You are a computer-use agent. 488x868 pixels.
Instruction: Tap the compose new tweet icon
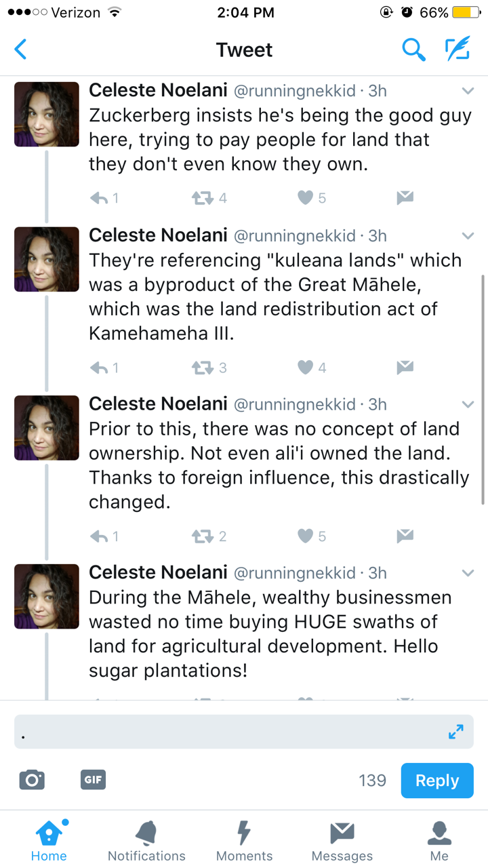457,50
